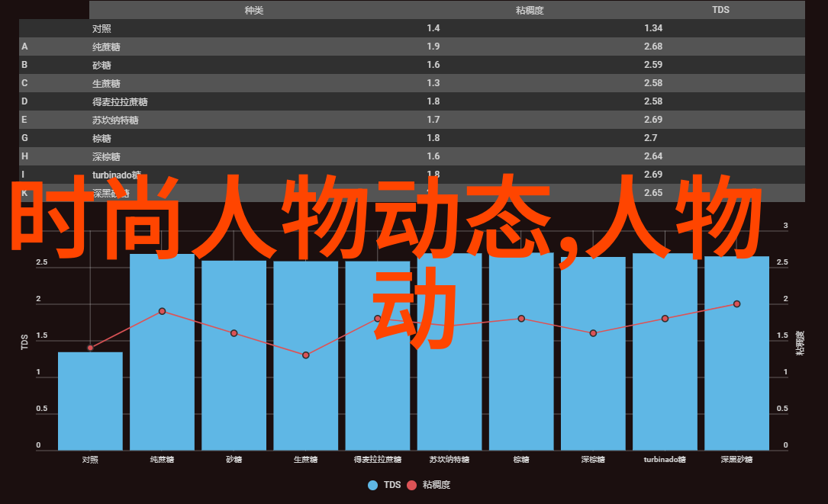This screenshot has height=504, width=828.
Task: Click the 2.58 TDS value in row D
Action: (x=653, y=101)
